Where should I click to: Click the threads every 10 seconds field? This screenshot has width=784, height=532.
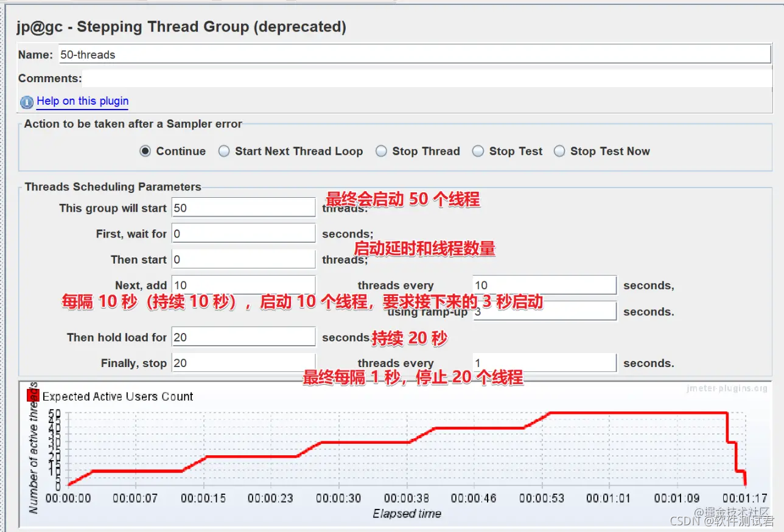point(545,285)
